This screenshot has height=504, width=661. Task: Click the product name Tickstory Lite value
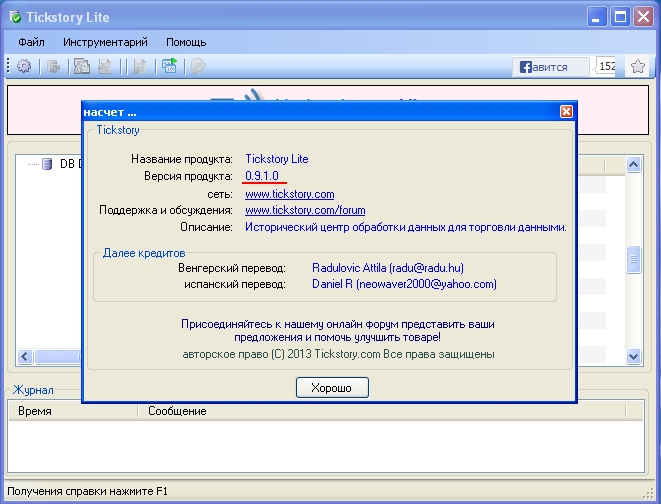277,159
